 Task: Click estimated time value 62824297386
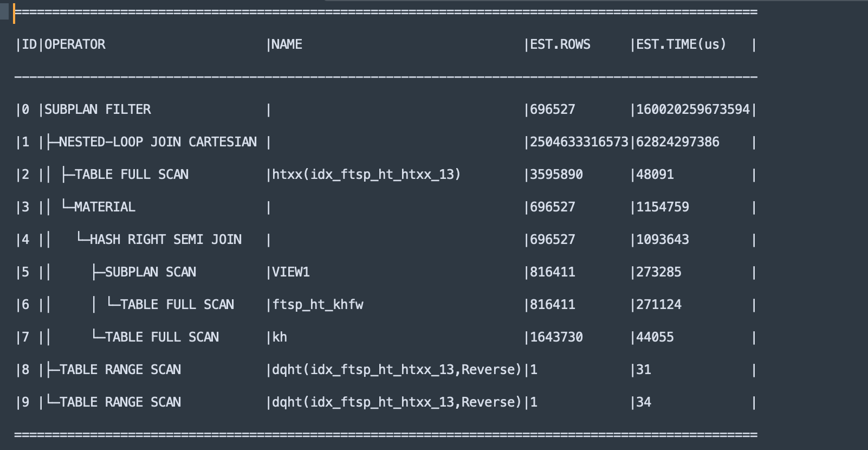[678, 142]
